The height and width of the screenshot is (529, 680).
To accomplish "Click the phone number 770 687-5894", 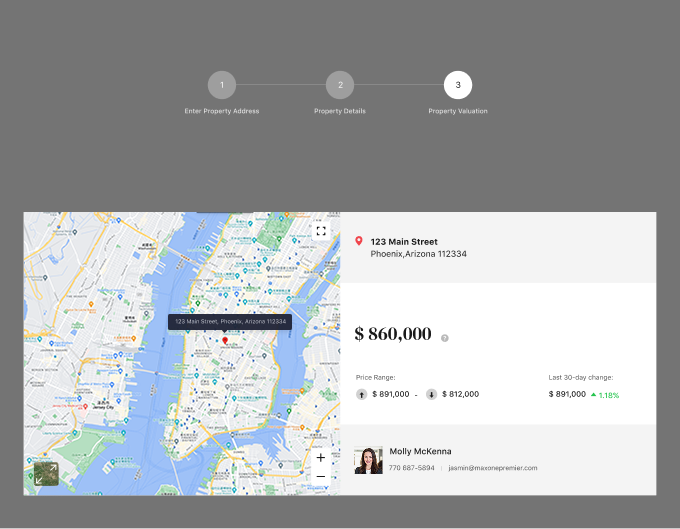I will (x=412, y=468).
